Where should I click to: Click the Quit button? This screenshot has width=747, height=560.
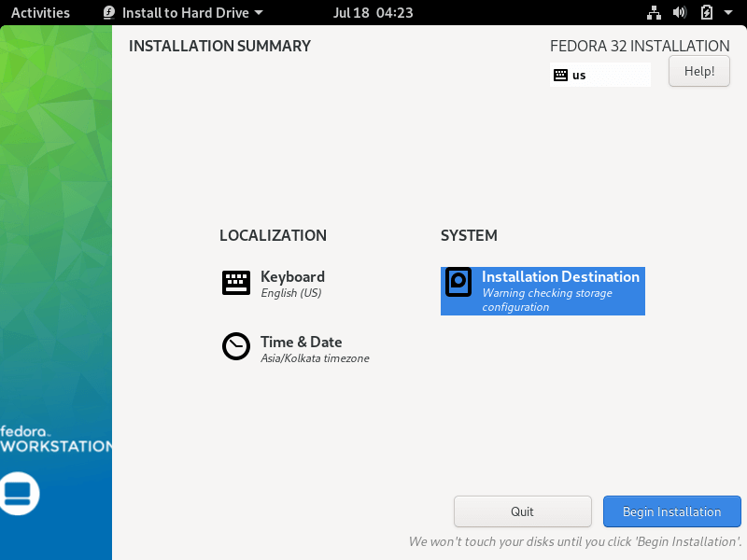pos(523,511)
